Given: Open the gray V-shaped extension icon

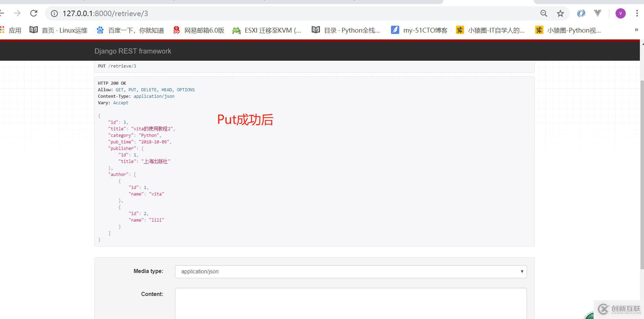Looking at the screenshot, I should [598, 13].
